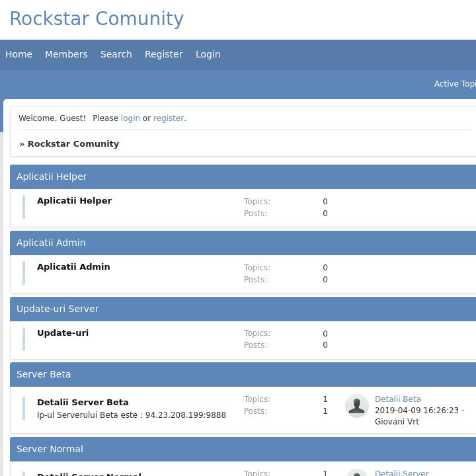Click the user avatar beside Detalii Beta
Viewport: 476px width, 476px height.
[356, 406]
